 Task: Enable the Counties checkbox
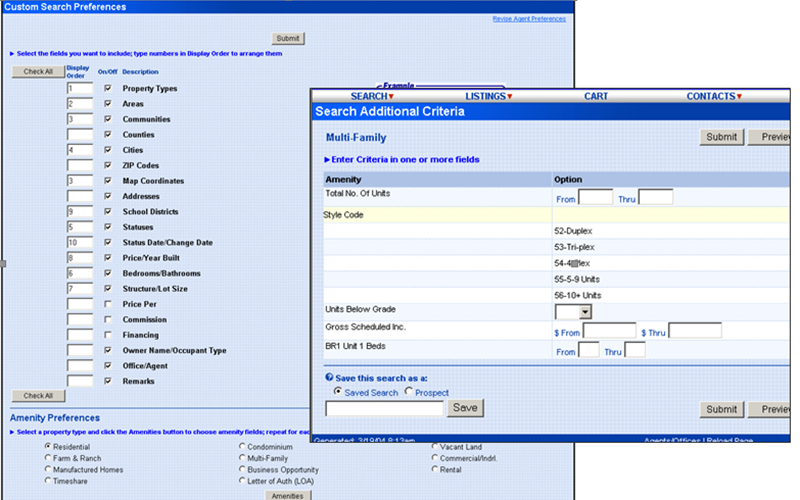tap(108, 135)
